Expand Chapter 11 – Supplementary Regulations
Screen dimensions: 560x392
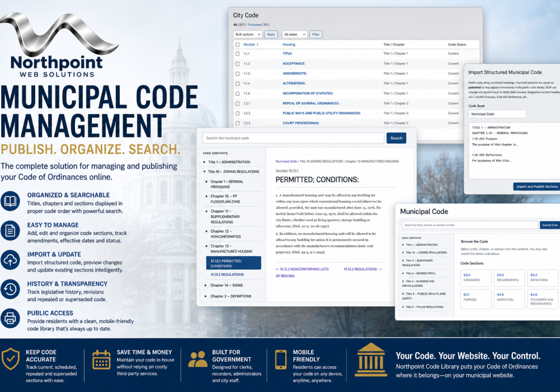[x=207, y=211]
